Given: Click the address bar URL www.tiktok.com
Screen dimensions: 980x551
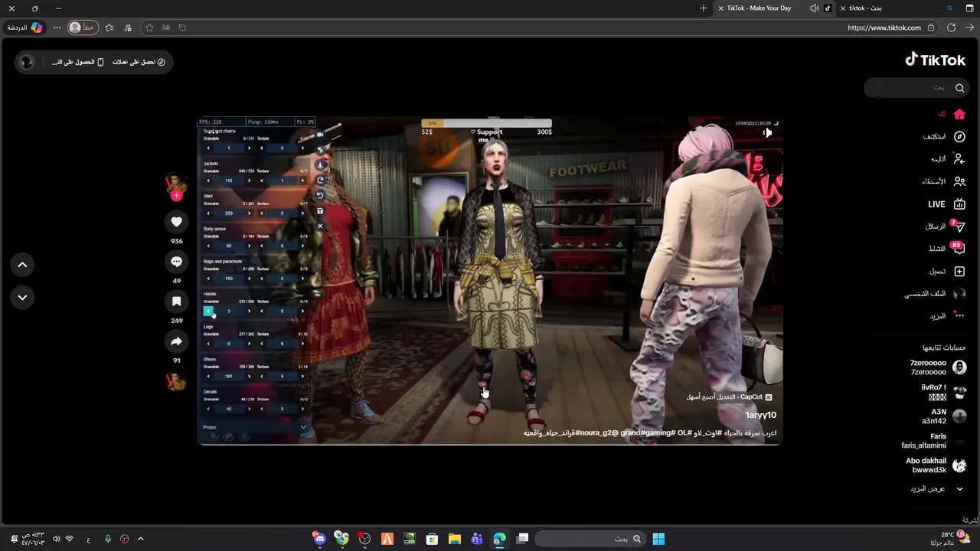Looking at the screenshot, I should pyautogui.click(x=884, y=28).
